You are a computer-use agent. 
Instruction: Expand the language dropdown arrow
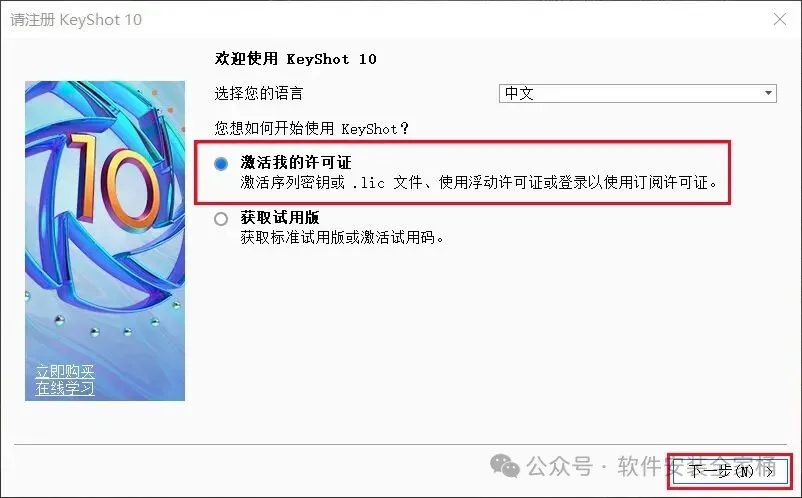click(768, 93)
